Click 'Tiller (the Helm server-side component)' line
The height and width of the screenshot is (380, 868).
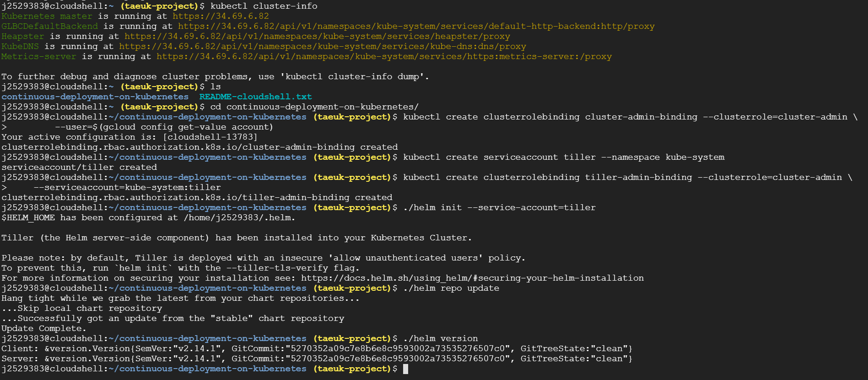[x=237, y=238]
